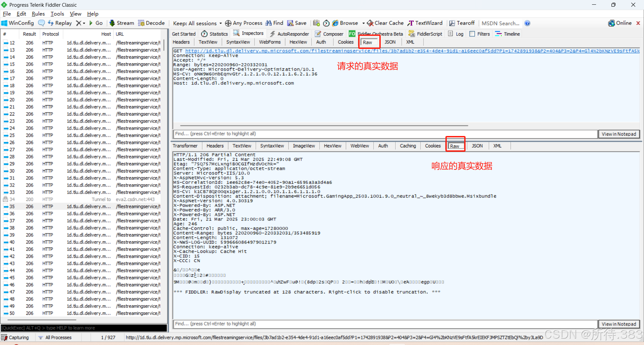Toggle Decode option

(x=151, y=23)
